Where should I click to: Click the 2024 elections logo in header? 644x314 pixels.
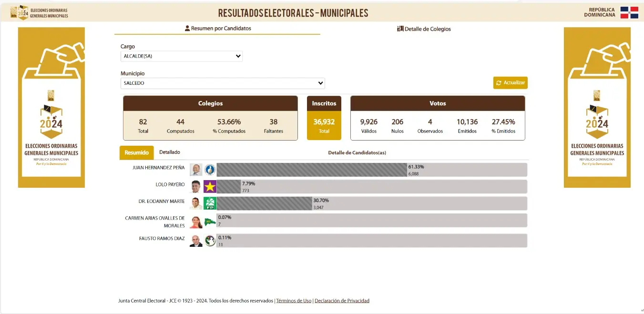(23, 13)
